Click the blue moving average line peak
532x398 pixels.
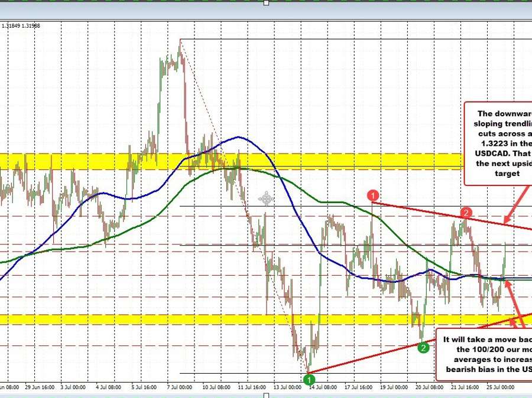click(239, 137)
